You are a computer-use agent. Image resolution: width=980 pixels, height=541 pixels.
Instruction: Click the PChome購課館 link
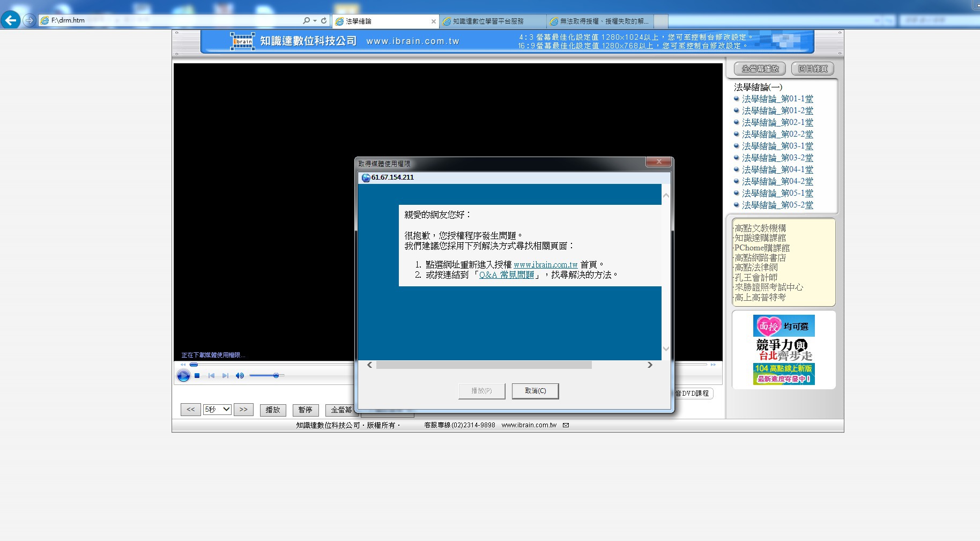[762, 248]
